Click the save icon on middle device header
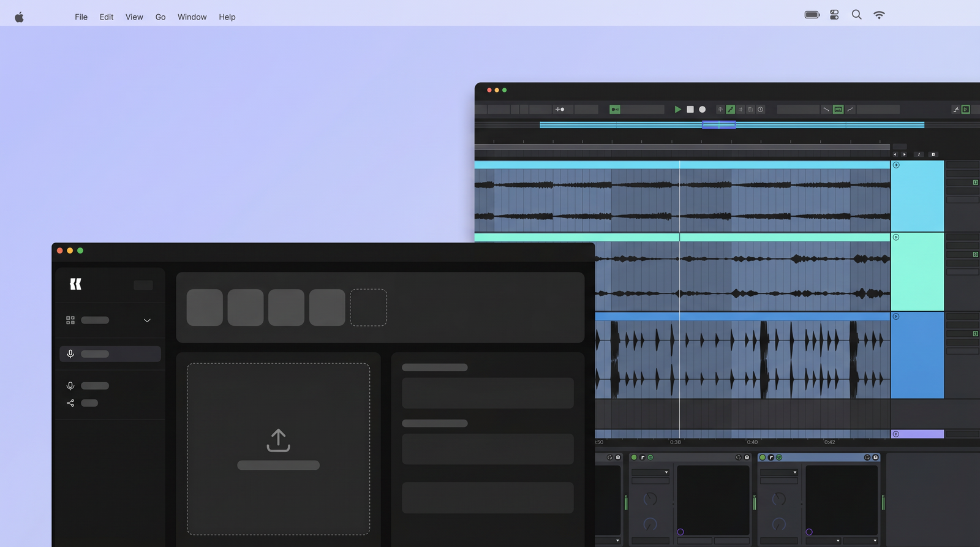 pyautogui.click(x=747, y=458)
